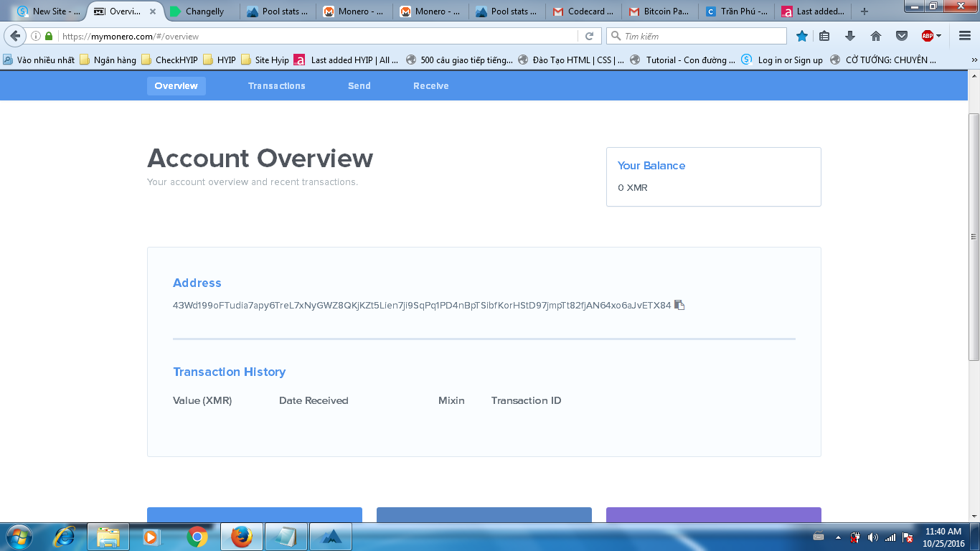Open the Transactions navigation tab
Viewport: 980px width, 551px height.
[276, 86]
